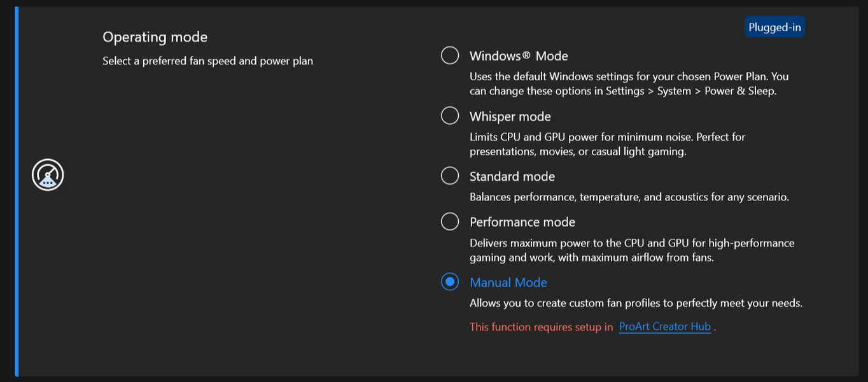This screenshot has height=382, width=868.
Task: Select the Windows Mode radio button
Action: coord(450,55)
